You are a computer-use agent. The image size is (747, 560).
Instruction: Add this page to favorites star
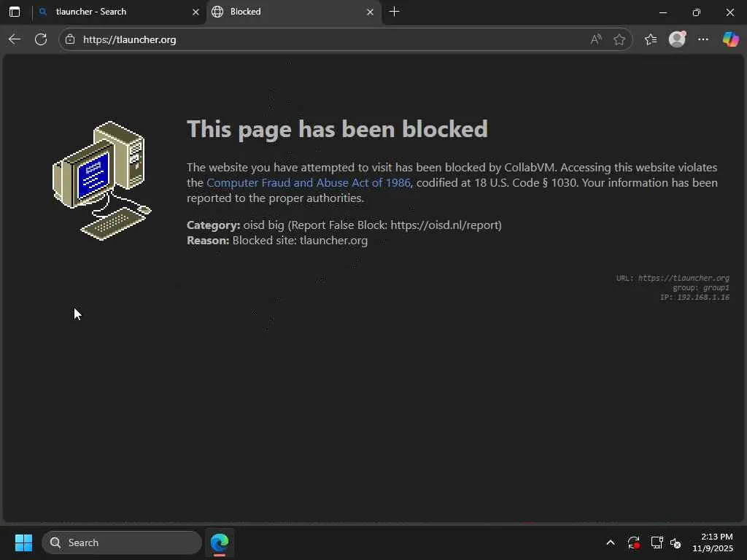[619, 39]
